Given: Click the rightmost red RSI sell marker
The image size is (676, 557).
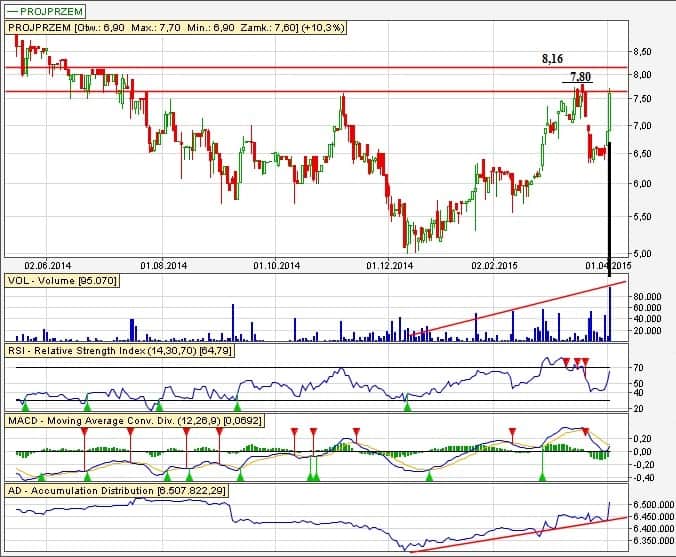Looking at the screenshot, I should tap(586, 360).
